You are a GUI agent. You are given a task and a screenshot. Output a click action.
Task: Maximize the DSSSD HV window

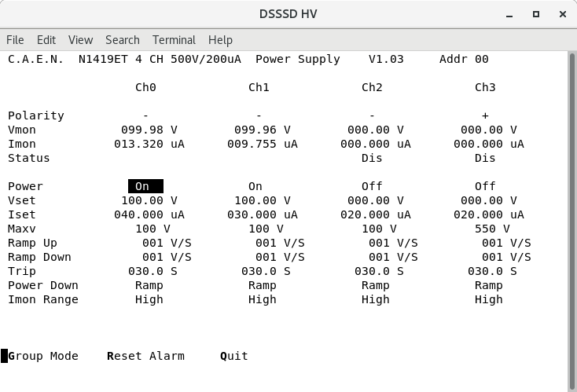tap(536, 14)
